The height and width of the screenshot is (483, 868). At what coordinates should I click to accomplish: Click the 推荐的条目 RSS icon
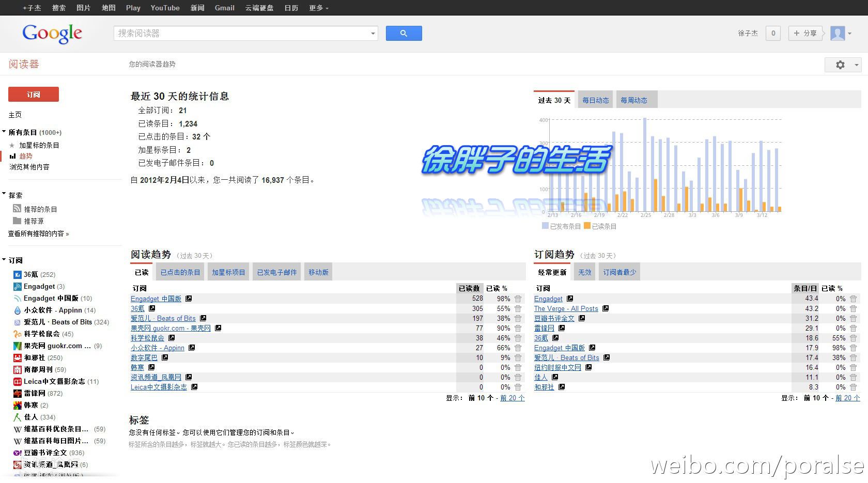coord(17,209)
